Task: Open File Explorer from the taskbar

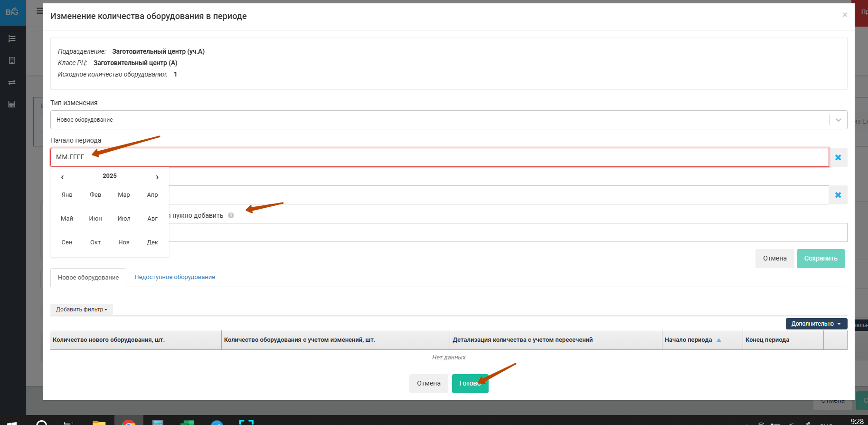Action: point(99,422)
